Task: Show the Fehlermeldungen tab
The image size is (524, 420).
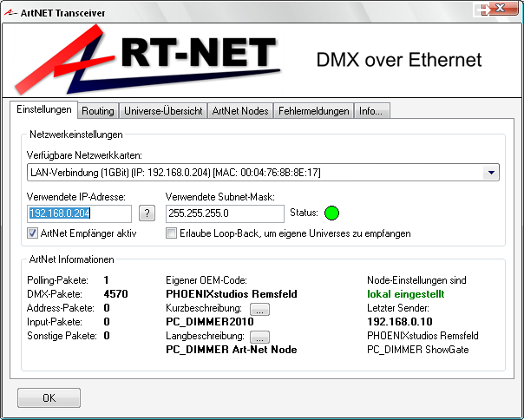Action: pyautogui.click(x=314, y=111)
